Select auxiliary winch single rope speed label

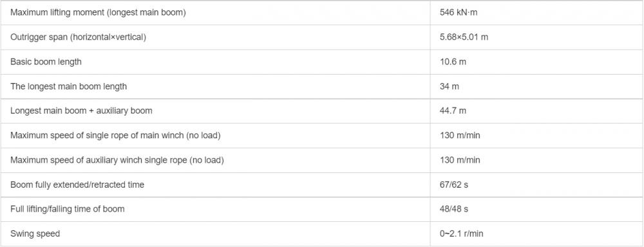pyautogui.click(x=117, y=160)
